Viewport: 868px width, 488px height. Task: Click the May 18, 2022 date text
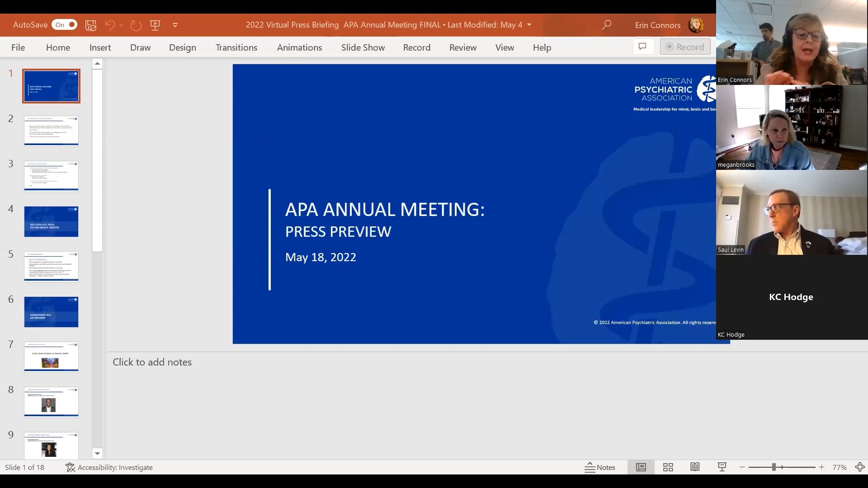coord(321,257)
